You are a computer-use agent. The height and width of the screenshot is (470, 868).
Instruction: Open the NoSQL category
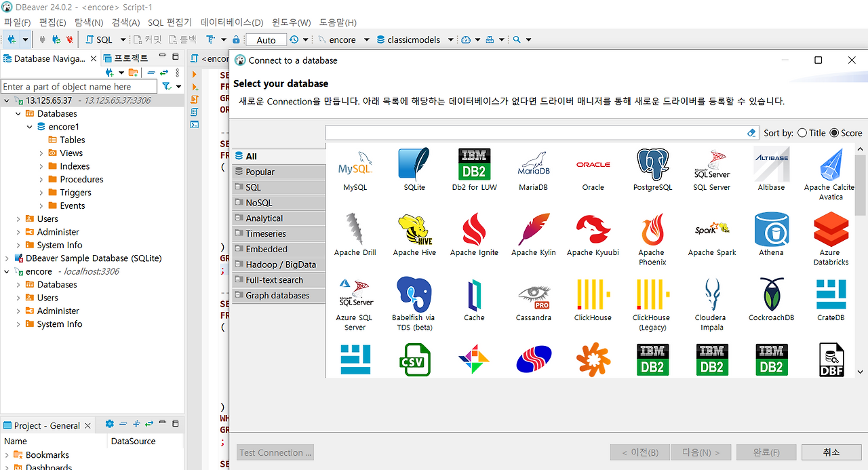click(x=279, y=203)
